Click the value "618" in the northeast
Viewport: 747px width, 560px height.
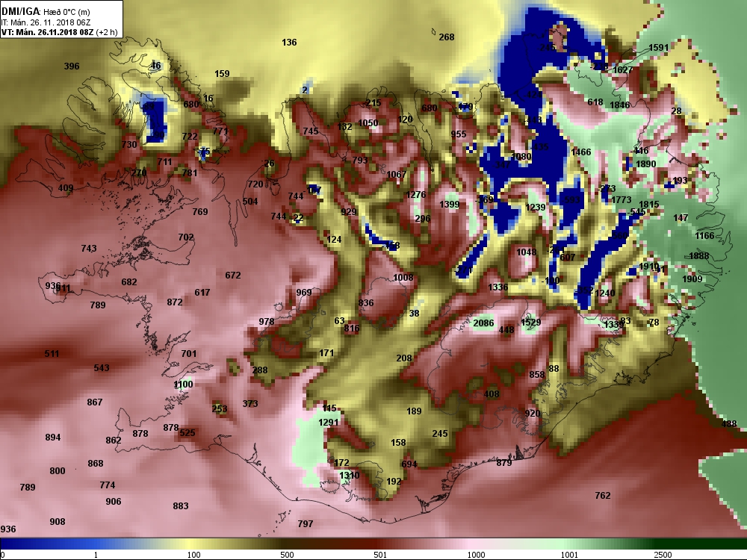point(595,102)
